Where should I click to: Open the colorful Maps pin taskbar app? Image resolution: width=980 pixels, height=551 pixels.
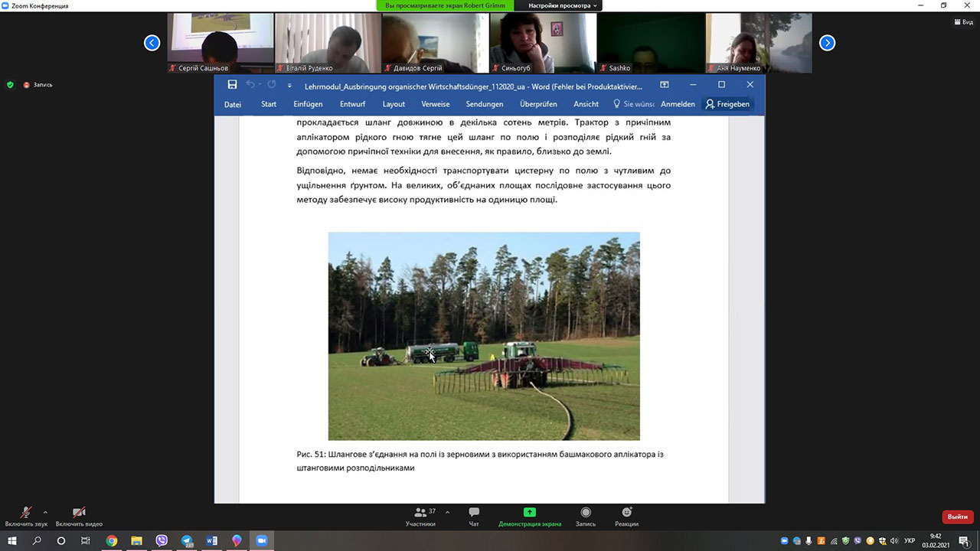coord(237,540)
